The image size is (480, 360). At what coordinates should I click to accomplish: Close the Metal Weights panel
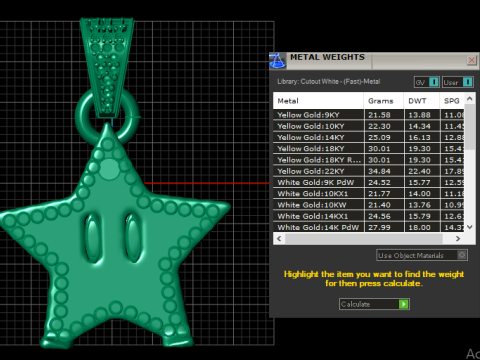[x=472, y=60]
